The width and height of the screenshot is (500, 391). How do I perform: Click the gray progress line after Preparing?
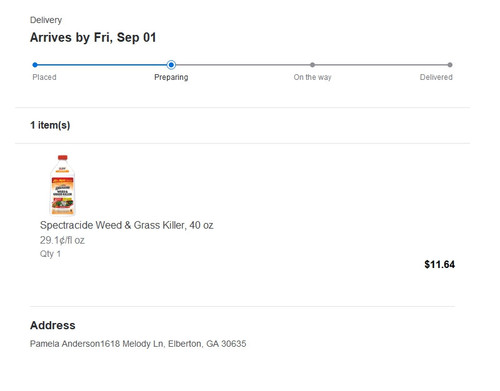(x=243, y=65)
